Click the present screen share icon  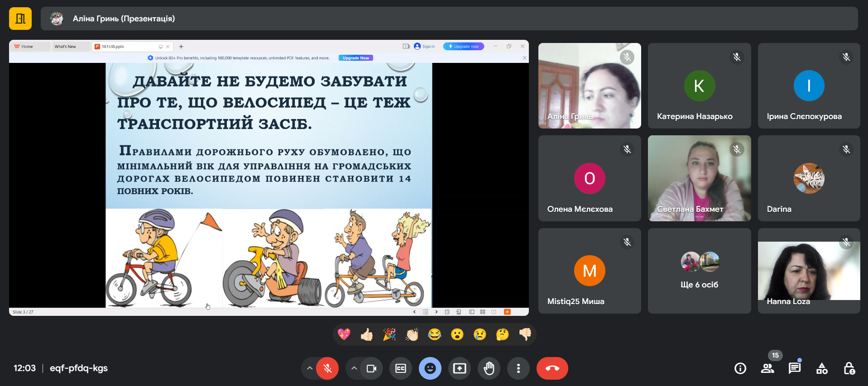(460, 368)
